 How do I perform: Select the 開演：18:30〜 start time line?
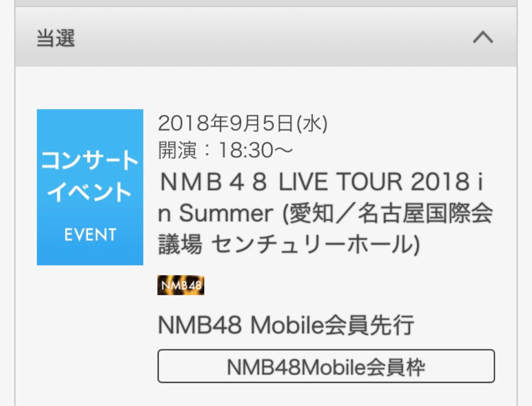(225, 150)
